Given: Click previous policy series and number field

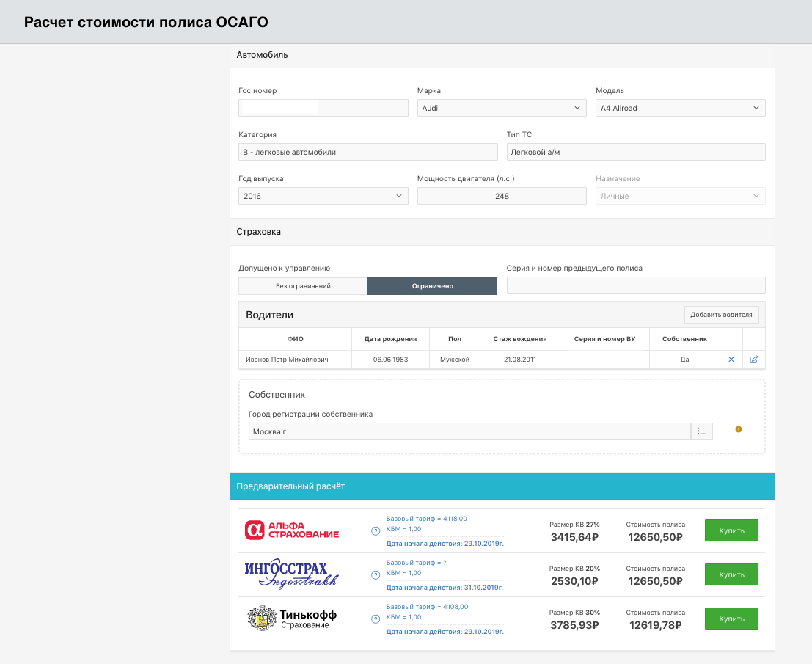Looking at the screenshot, I should coord(636,285).
